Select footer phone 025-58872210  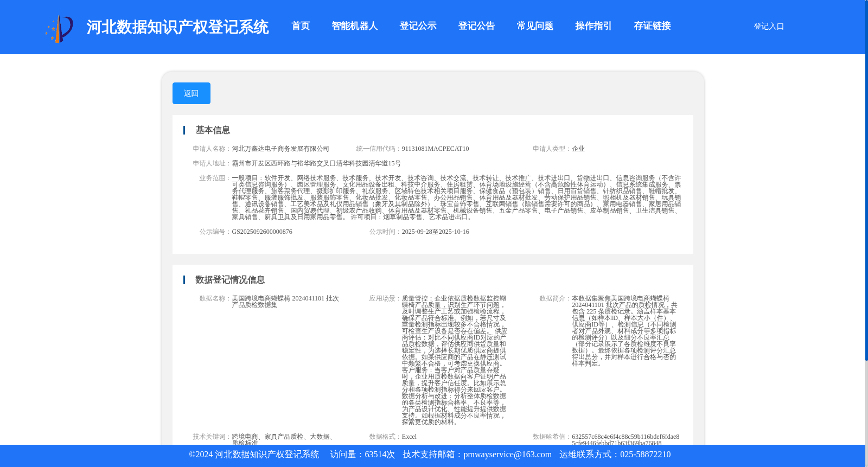pos(645,455)
